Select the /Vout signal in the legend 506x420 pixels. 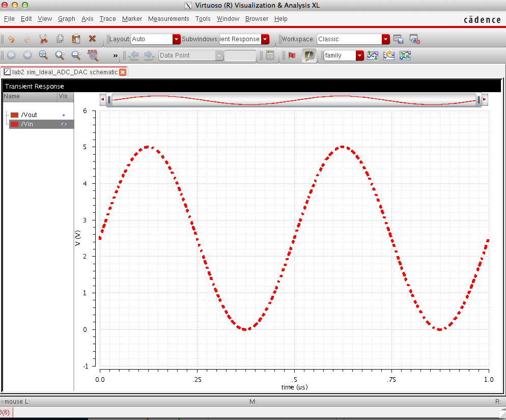(x=29, y=115)
